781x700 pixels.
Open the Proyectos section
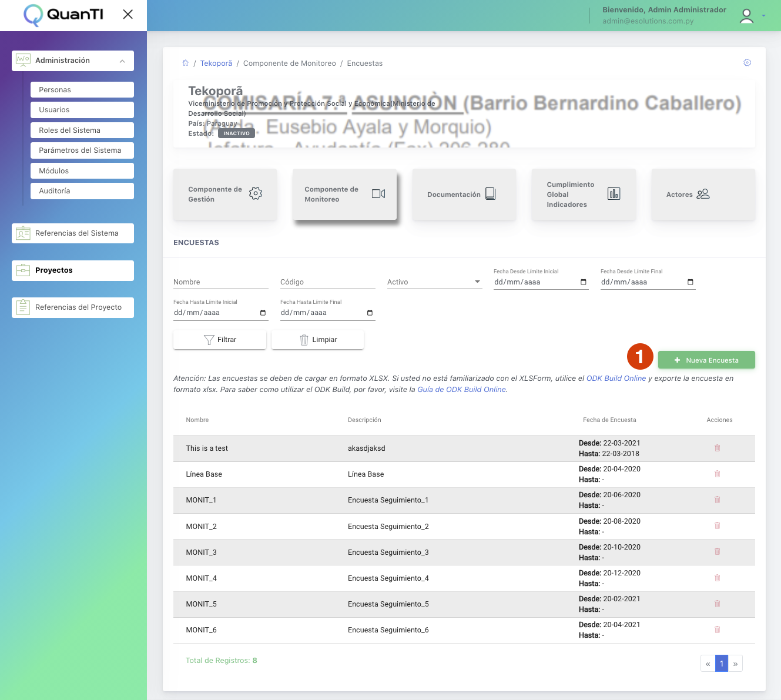[73, 270]
